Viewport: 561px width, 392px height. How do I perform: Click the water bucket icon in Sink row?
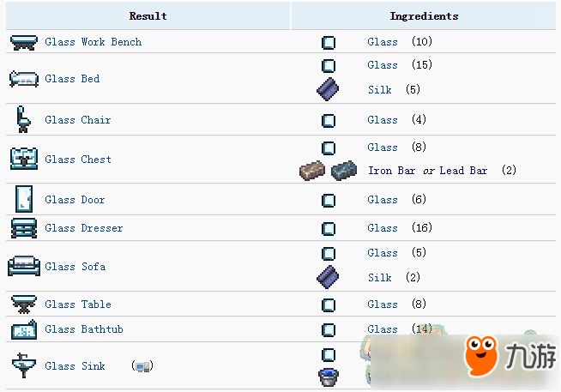[329, 377]
